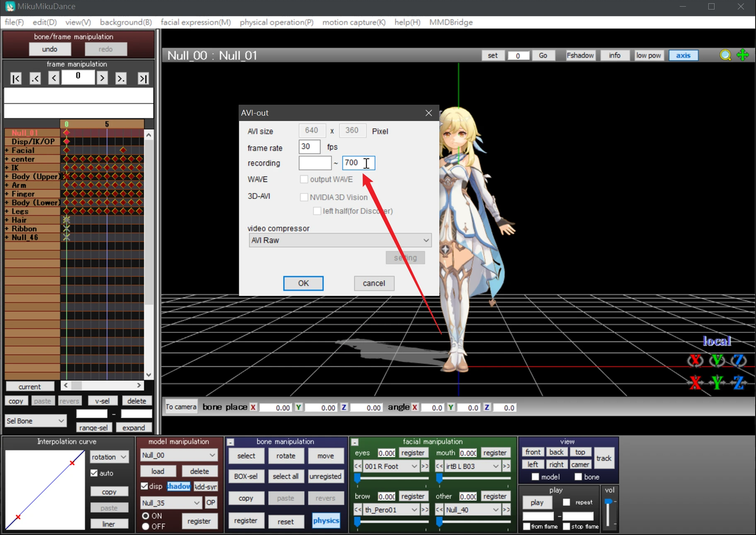Go to next keyframe button
756x535 pixels.
[x=121, y=78]
